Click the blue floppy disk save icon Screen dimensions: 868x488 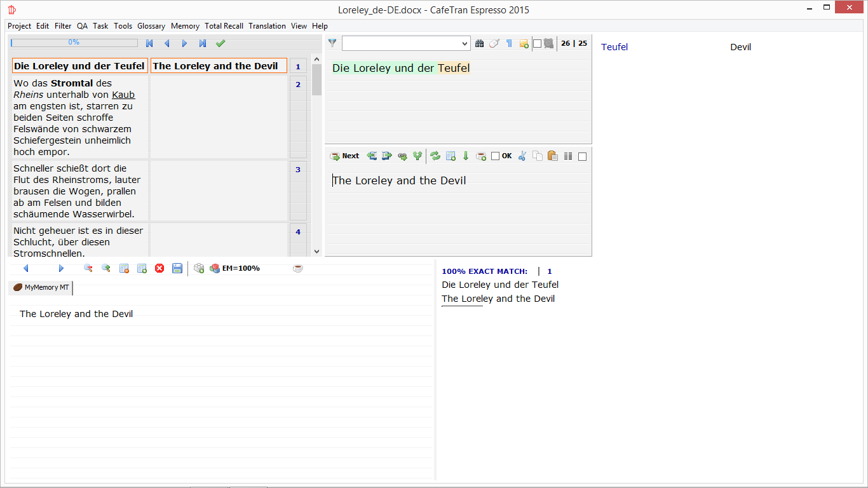coord(177,268)
